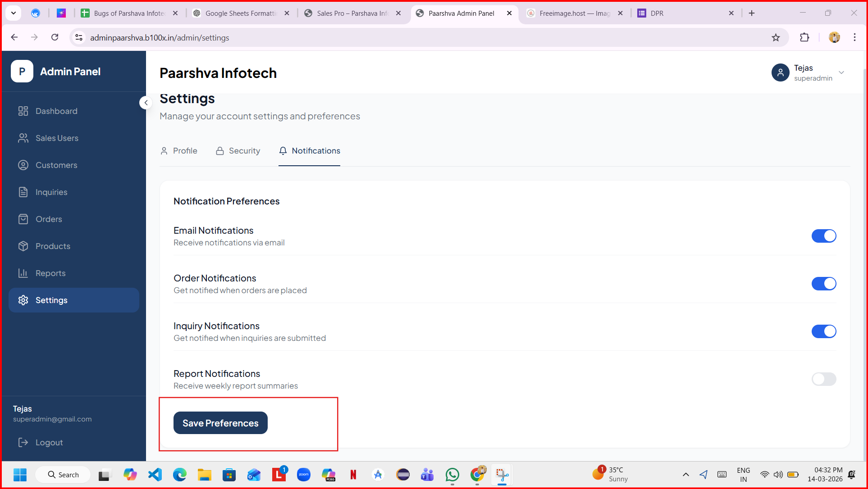The width and height of the screenshot is (868, 489).
Task: Open the Wi-Fi network tray icon
Action: (x=764, y=475)
